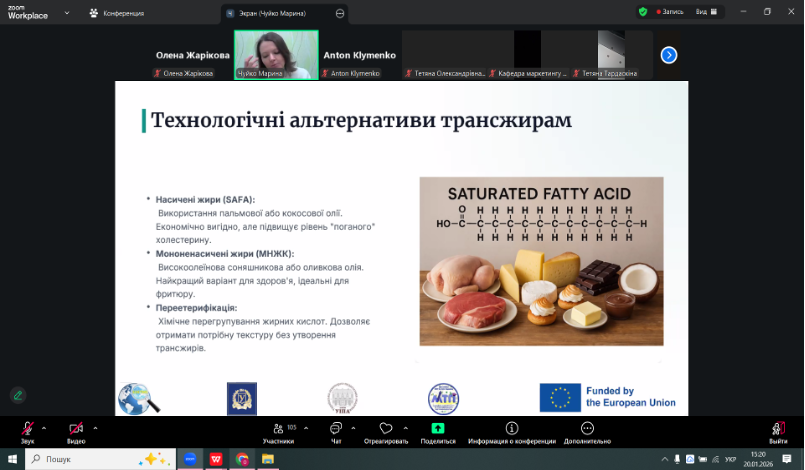Select the Экран (Чуйко Марина) tab

tap(284, 13)
